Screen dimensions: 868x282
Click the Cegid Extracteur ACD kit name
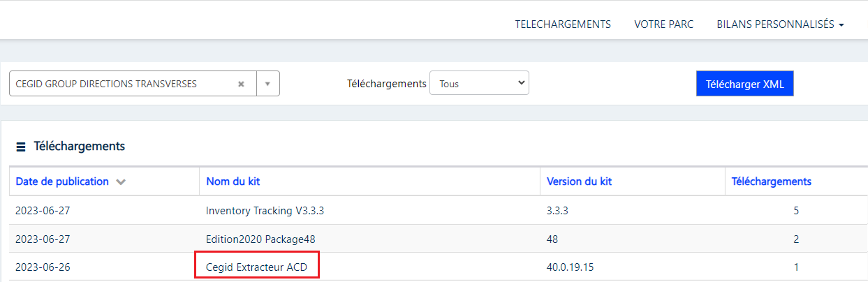(x=256, y=267)
